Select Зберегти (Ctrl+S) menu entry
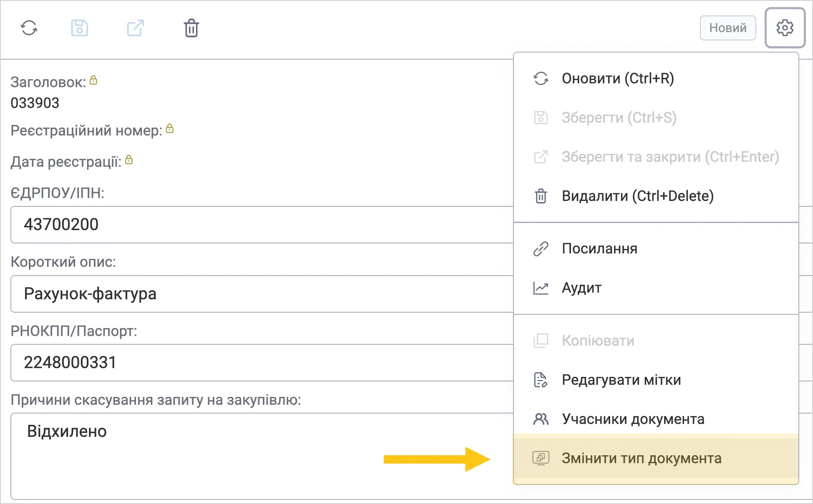Screen dimensions: 813x504 (656, 118)
